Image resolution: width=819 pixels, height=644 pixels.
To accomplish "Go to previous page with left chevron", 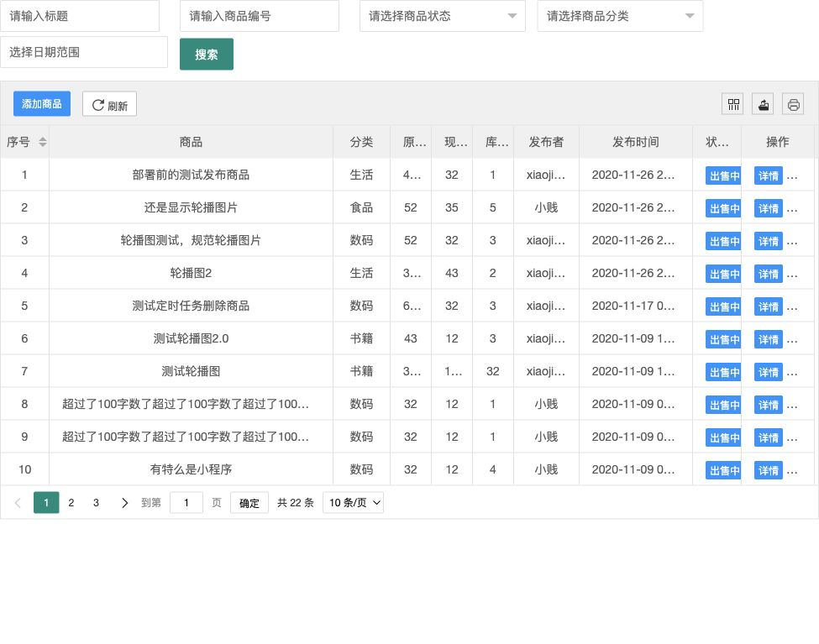I will tap(18, 502).
